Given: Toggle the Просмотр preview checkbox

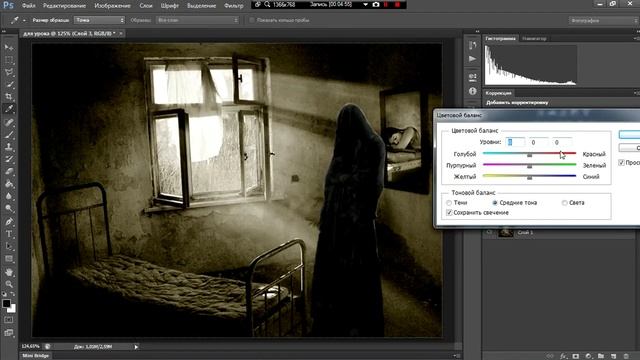Looking at the screenshot, I should [x=621, y=162].
